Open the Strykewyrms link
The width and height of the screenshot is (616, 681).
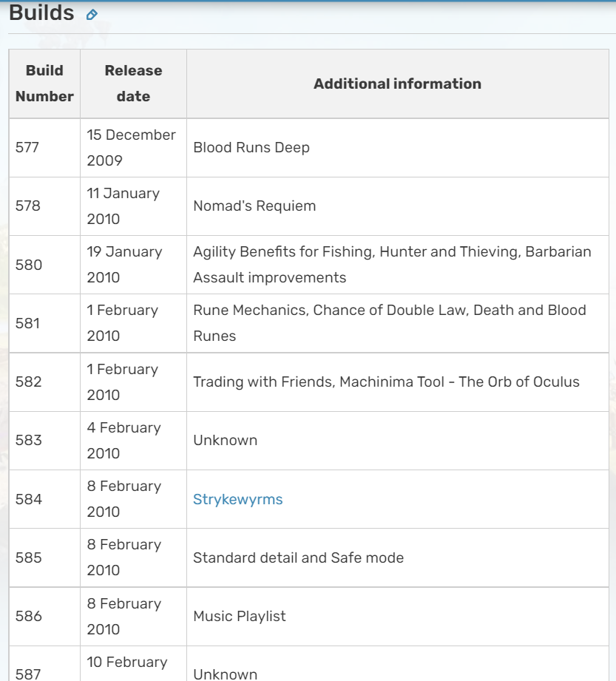click(x=237, y=499)
